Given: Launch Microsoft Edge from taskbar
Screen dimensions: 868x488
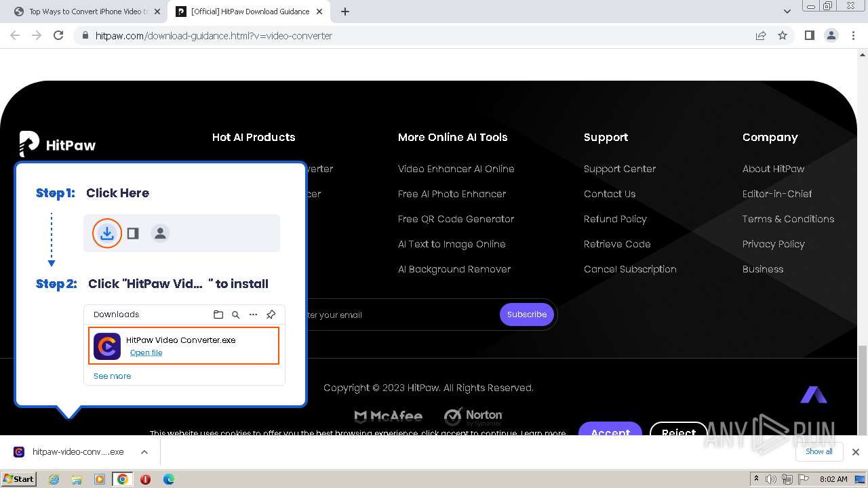Looking at the screenshot, I should 169,479.
